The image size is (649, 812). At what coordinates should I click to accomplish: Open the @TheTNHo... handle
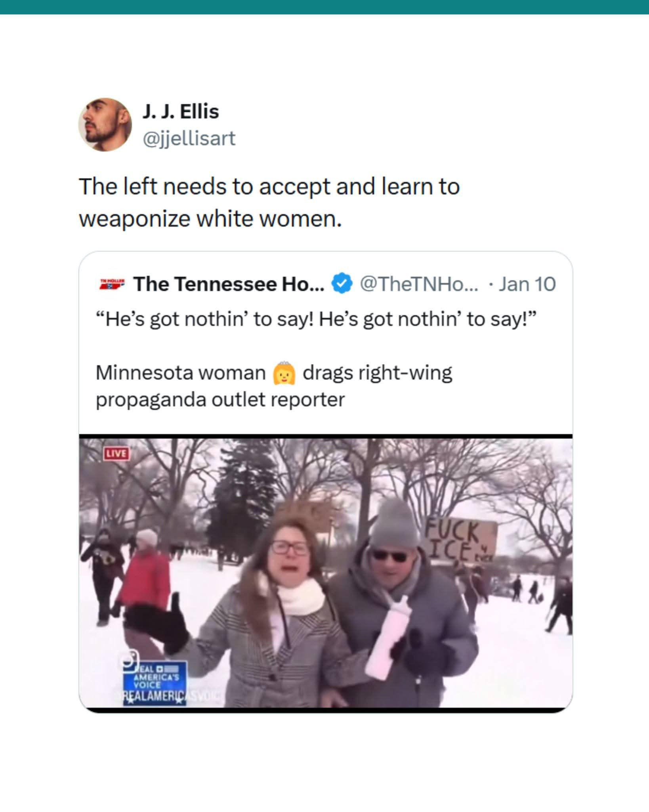[419, 284]
